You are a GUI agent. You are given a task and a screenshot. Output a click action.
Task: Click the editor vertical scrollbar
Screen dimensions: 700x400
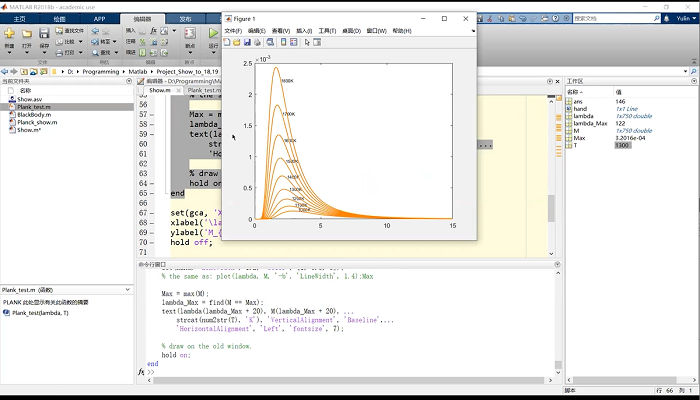550,208
